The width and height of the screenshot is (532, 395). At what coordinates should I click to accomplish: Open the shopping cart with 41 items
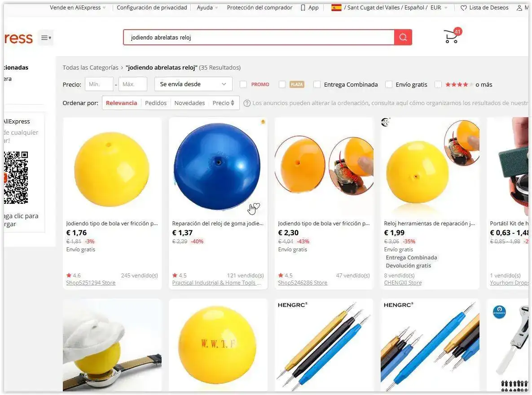452,35
